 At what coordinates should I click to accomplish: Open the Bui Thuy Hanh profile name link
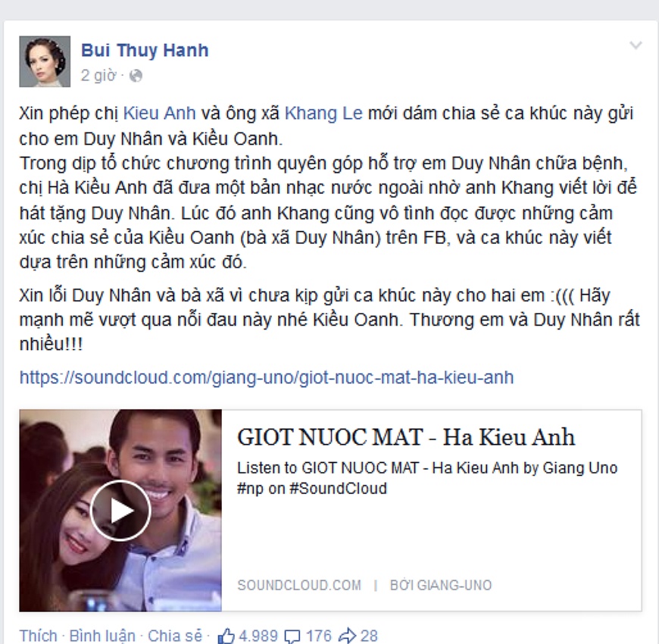pos(145,51)
